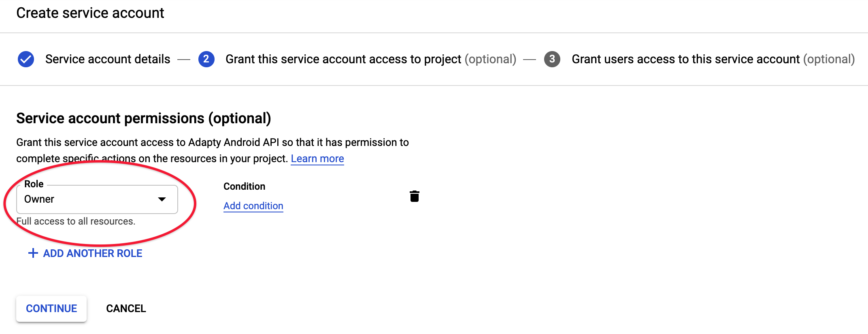Click the Role field label
Viewport: 868px width, 334px height.
click(34, 184)
